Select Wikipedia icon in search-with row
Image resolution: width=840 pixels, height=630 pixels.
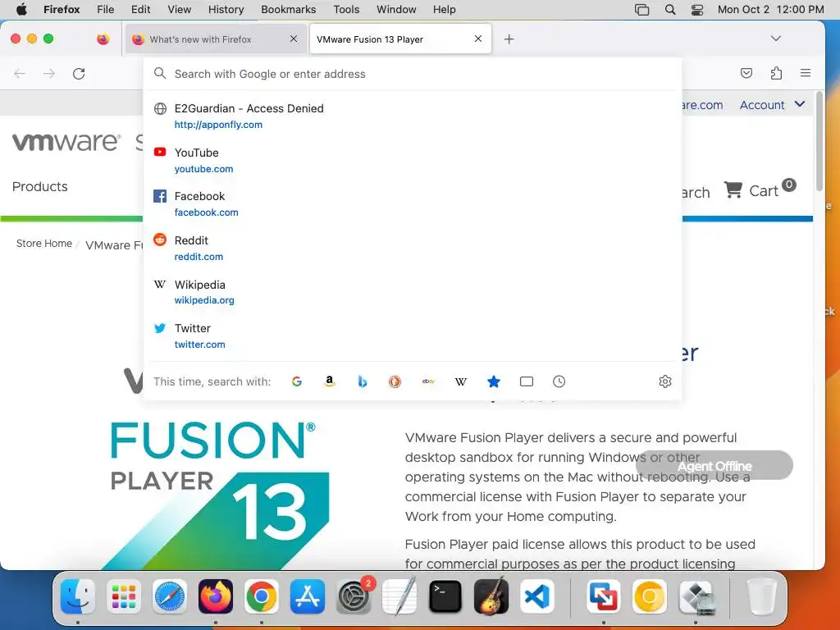461,381
